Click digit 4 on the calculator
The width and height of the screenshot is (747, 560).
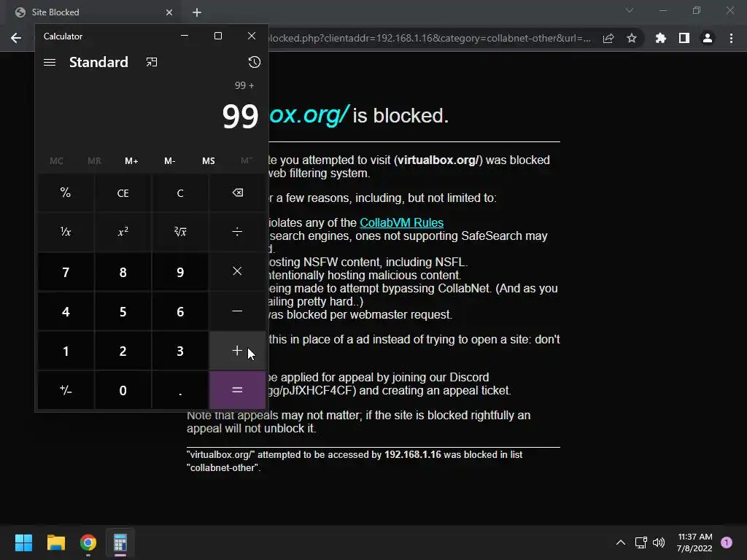point(66,311)
